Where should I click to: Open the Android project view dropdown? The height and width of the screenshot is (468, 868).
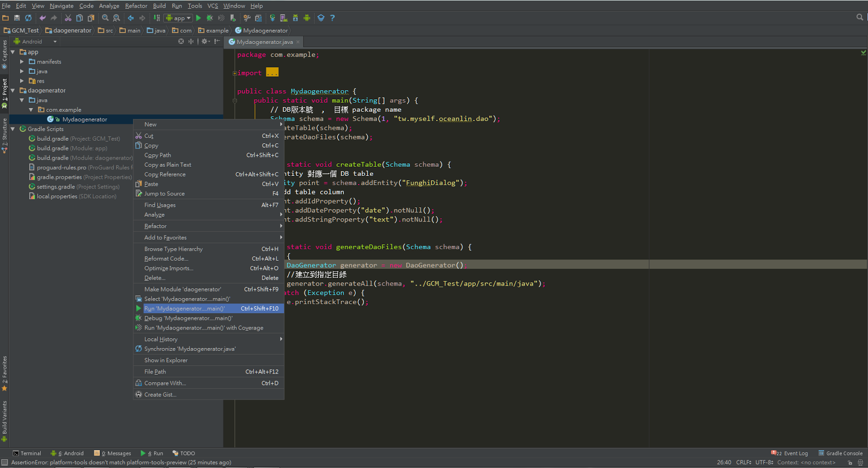pos(35,42)
